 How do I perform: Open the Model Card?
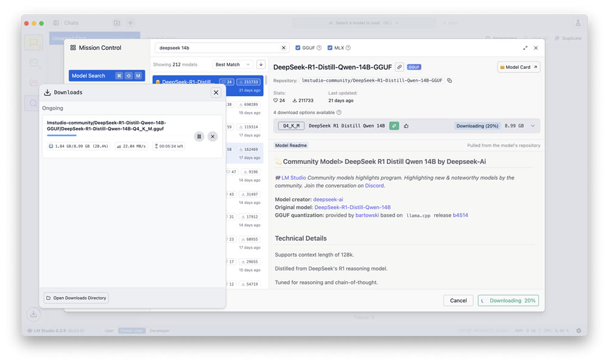518,67
